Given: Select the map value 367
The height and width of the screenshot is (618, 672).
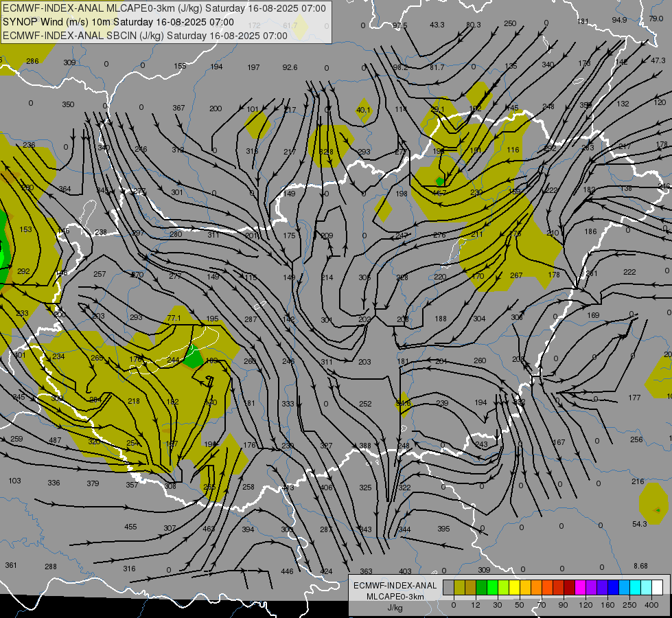Looking at the screenshot, I should pos(178,108).
